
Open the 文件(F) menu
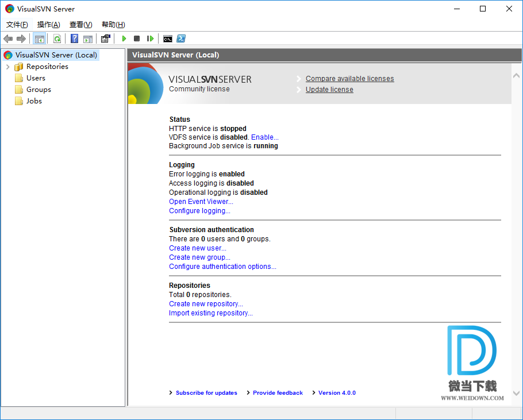(17, 25)
